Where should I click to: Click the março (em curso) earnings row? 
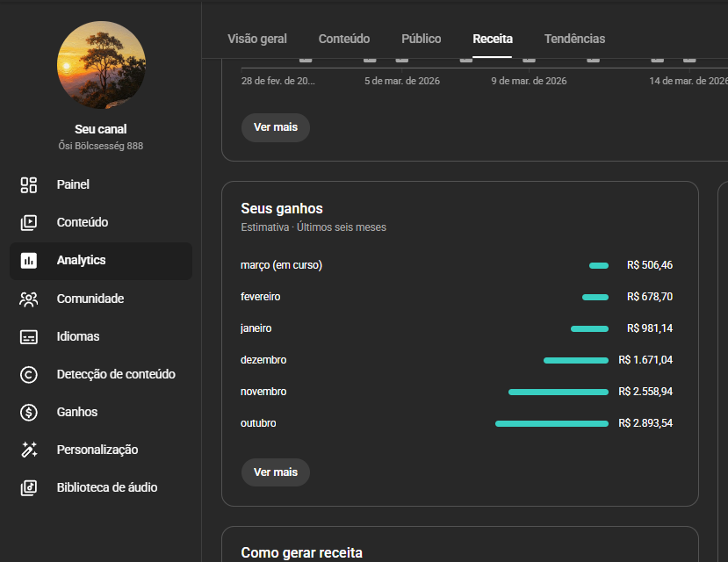coord(457,265)
